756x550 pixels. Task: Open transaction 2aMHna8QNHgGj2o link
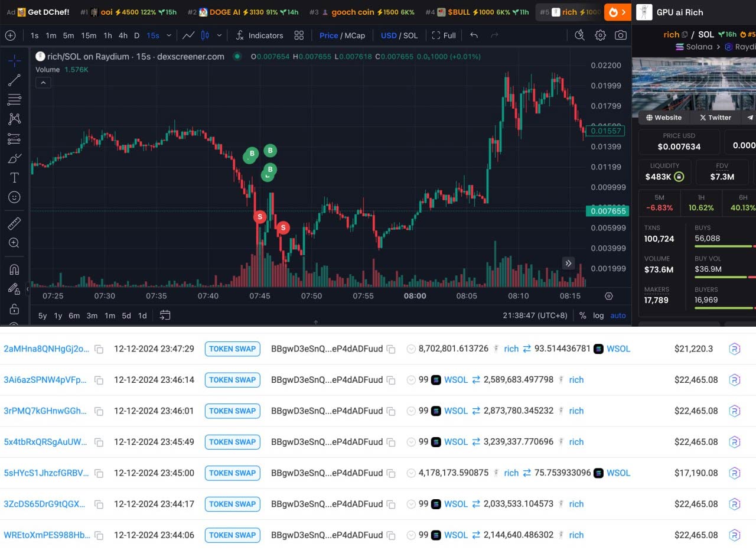coord(47,349)
